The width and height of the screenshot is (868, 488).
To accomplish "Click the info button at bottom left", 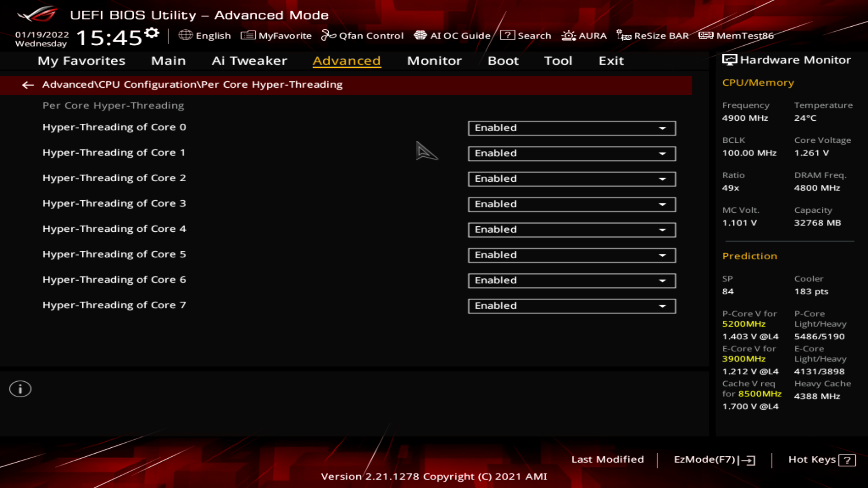I will [x=20, y=389].
